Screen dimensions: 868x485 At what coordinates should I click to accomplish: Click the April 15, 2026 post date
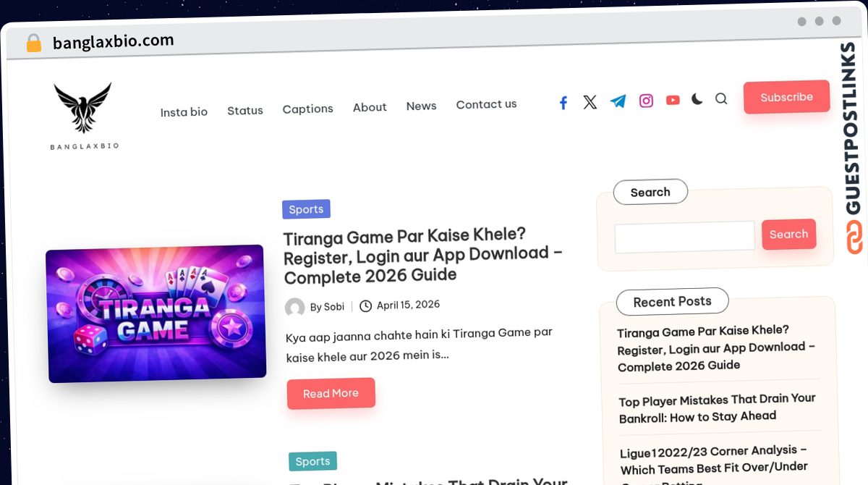point(408,305)
